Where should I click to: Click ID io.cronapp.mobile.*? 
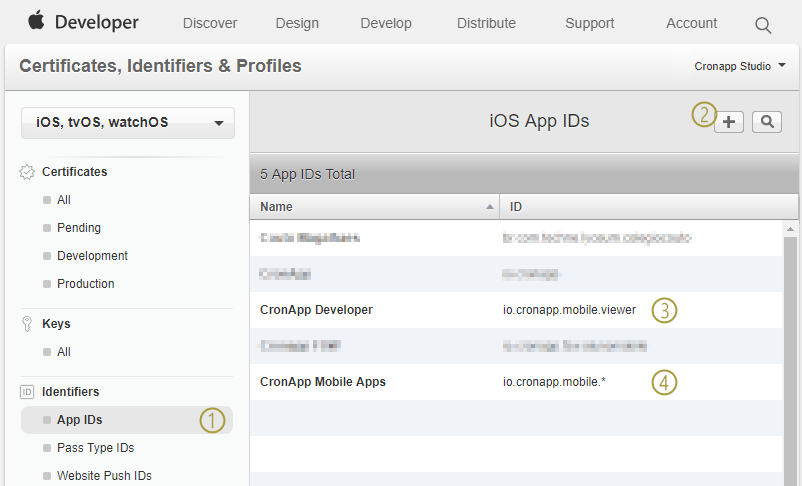(x=554, y=382)
